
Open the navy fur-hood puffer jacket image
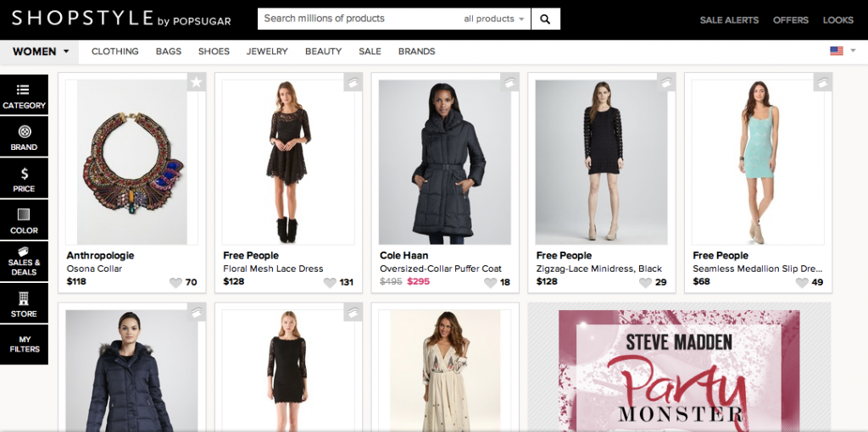131,371
